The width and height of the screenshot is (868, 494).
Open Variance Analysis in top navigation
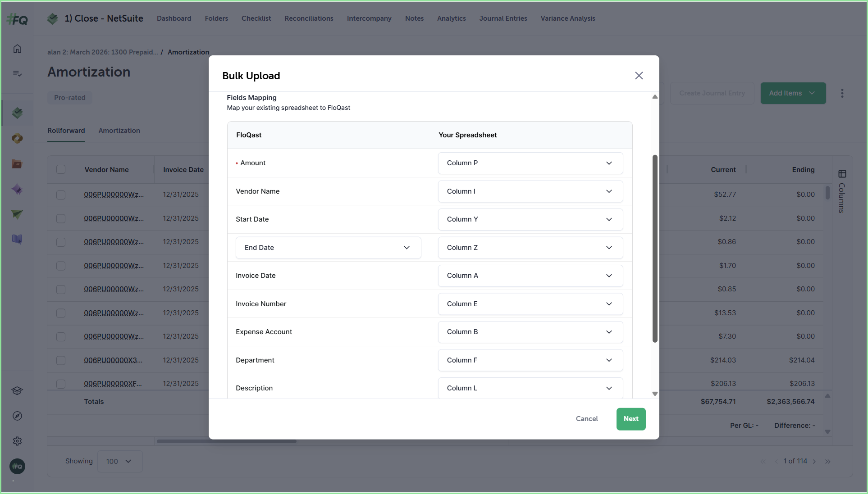click(x=568, y=18)
